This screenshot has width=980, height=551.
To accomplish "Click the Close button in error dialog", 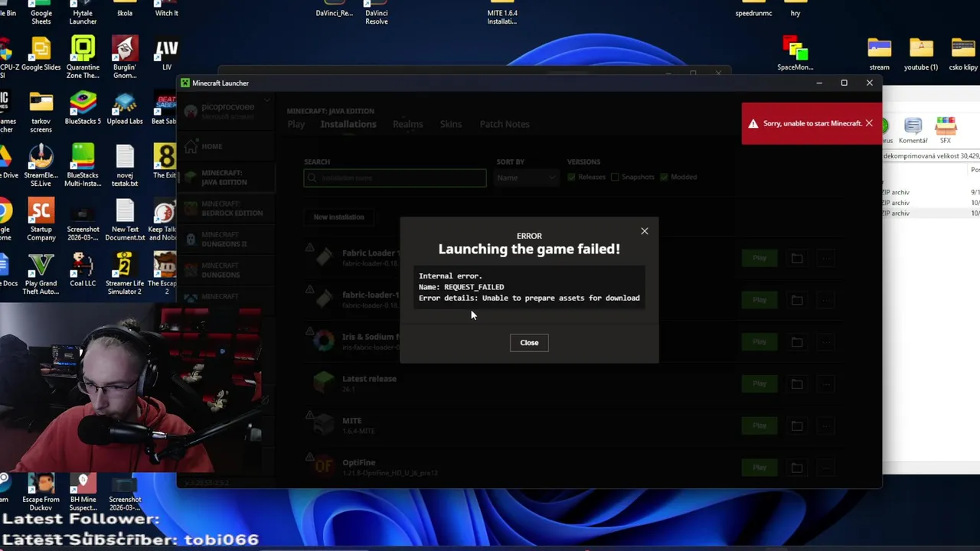I will pos(529,343).
